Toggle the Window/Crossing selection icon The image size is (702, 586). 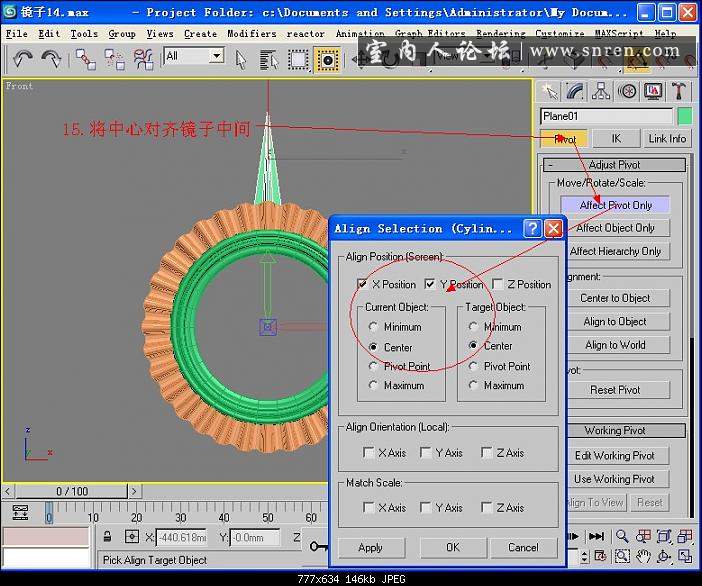[x=327, y=60]
